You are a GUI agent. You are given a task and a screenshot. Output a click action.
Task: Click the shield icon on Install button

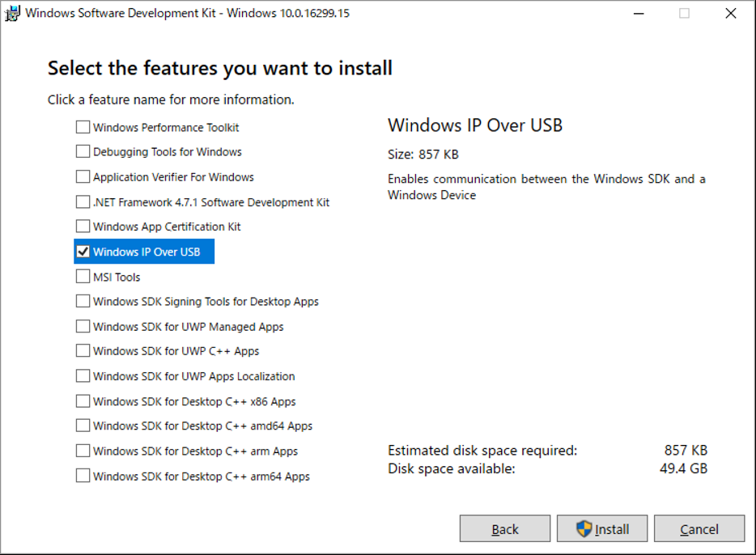coord(584,529)
